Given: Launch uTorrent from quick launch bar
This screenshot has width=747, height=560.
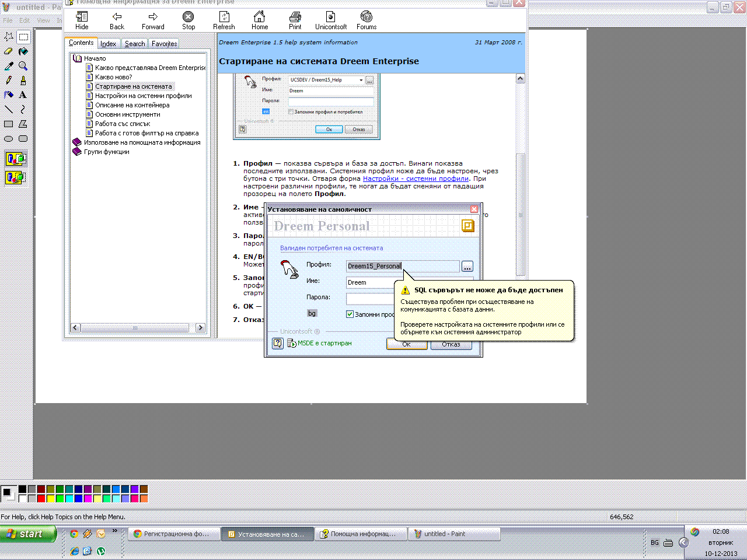Looking at the screenshot, I should 101,551.
